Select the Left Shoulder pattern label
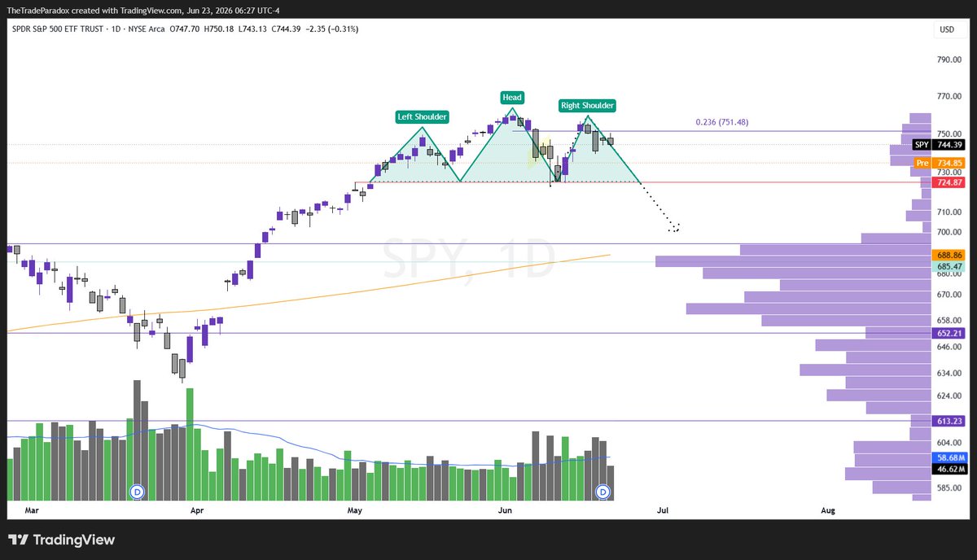Viewport: 977px width, 560px height. (x=423, y=116)
